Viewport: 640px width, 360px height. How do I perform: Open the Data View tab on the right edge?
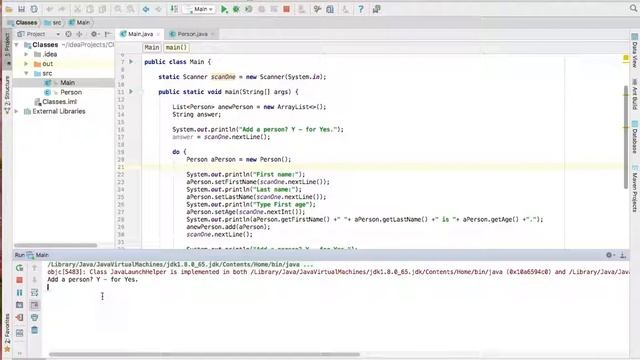coord(634,50)
